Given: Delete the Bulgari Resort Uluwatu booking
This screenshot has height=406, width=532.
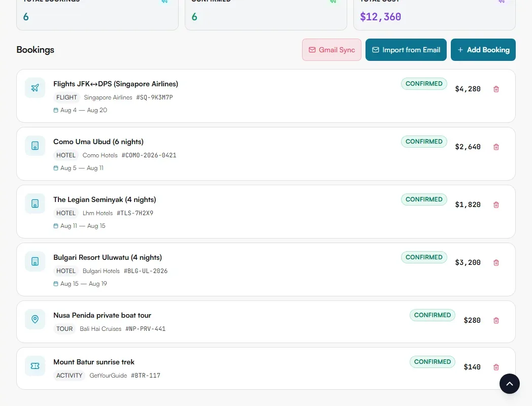Looking at the screenshot, I should click(x=496, y=262).
